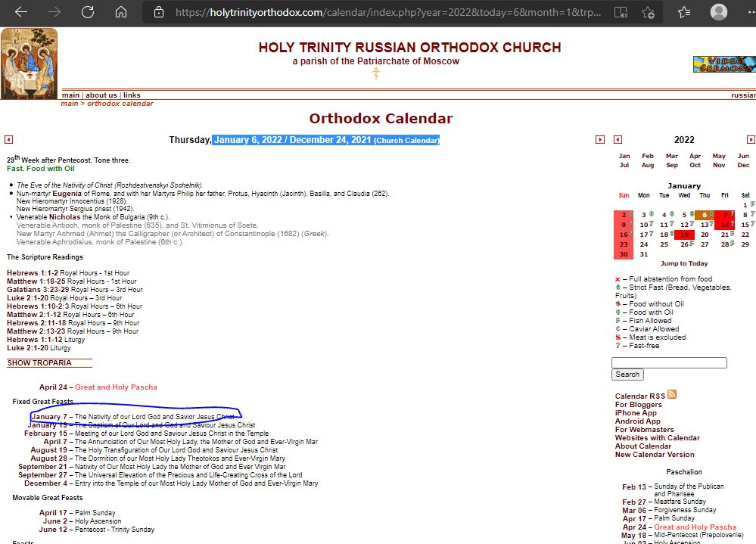This screenshot has height=544, width=756.
Task: Switch the site language to russian
Action: click(x=743, y=95)
